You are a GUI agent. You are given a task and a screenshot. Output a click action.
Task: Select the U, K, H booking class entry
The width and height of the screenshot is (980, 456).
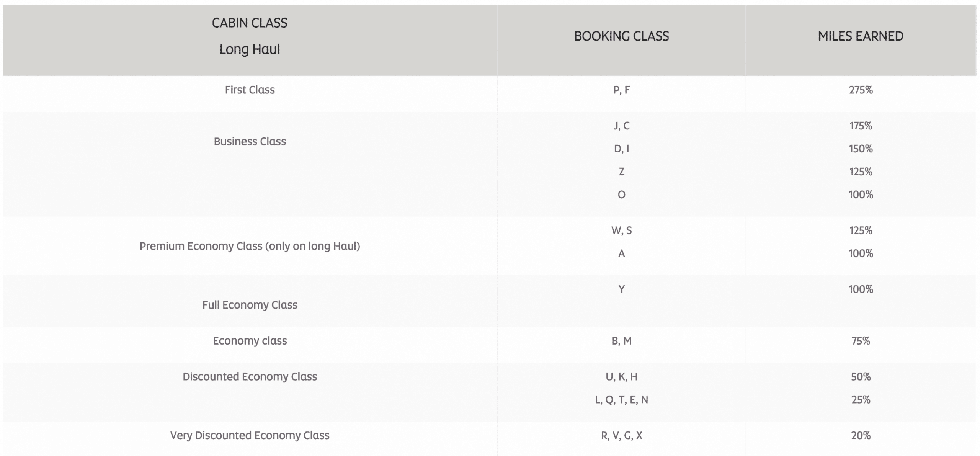(621, 377)
